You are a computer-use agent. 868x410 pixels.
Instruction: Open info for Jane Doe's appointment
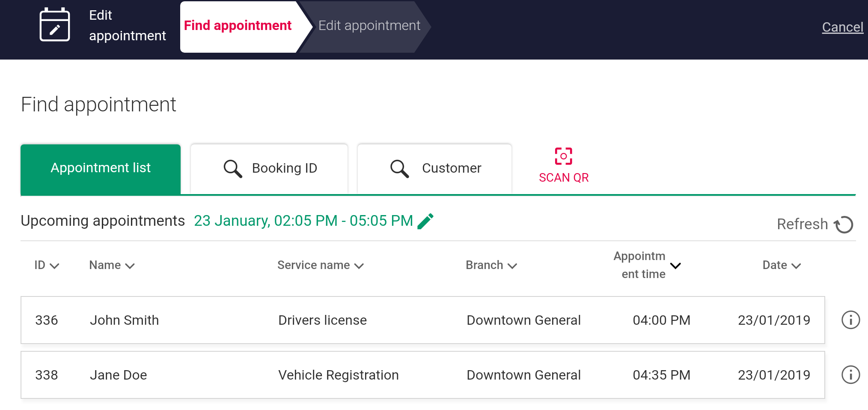(850, 375)
